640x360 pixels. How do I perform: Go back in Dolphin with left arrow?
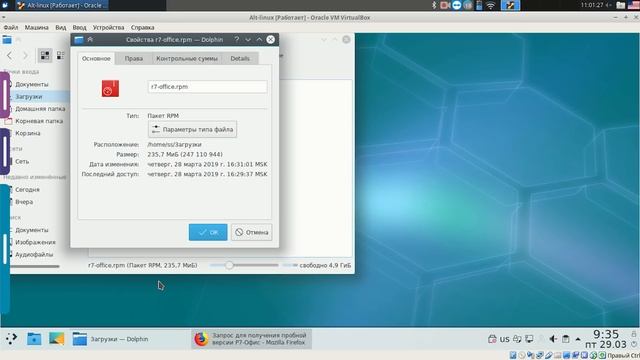[10, 55]
